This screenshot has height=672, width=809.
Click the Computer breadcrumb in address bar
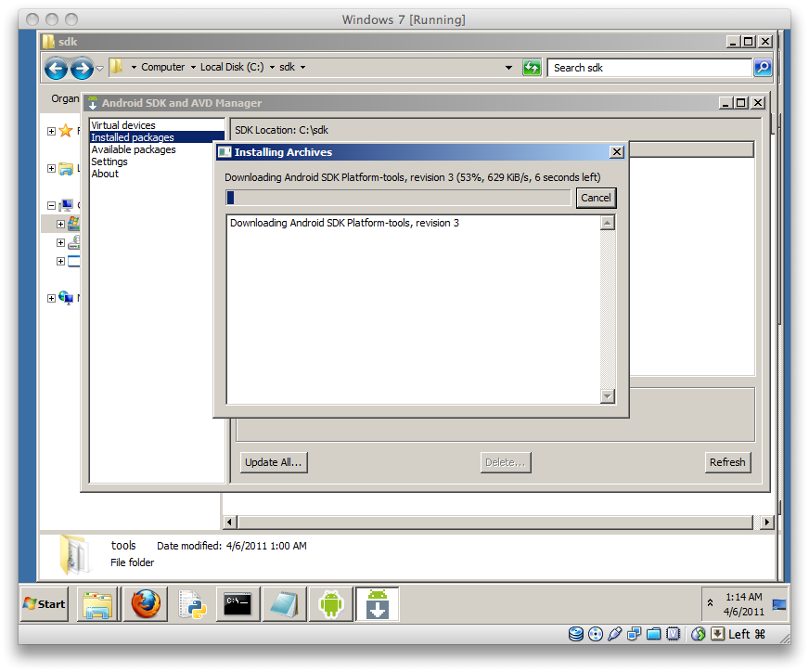tap(162, 67)
